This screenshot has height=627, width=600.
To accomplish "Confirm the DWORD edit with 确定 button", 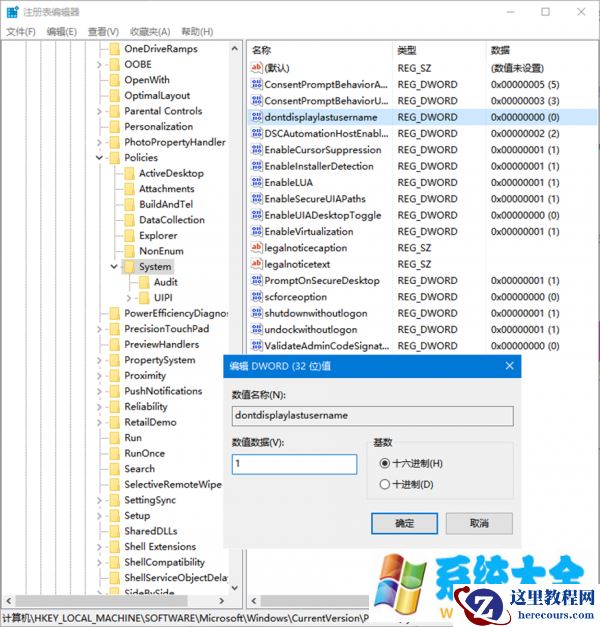I will click(404, 523).
